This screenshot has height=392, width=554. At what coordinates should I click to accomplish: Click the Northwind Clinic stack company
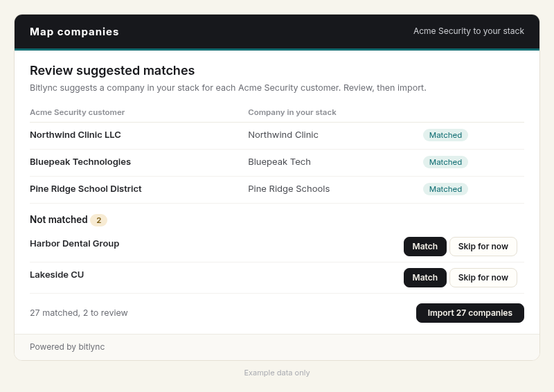[283, 135]
